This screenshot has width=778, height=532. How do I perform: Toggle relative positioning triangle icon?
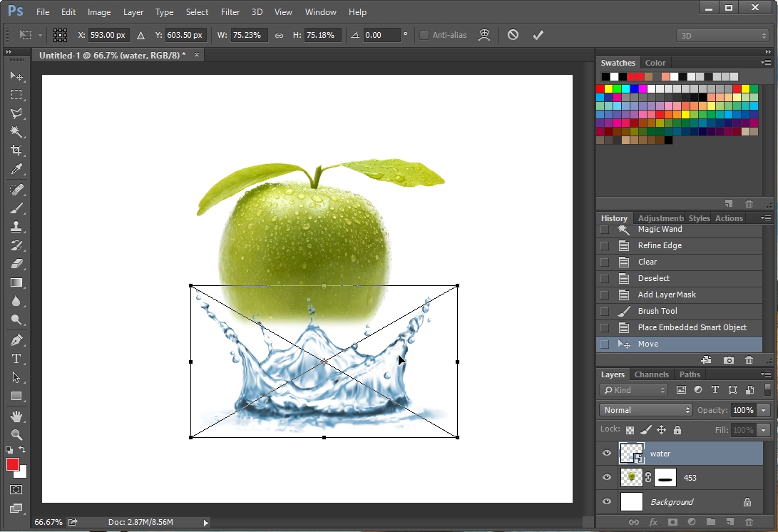(x=141, y=35)
